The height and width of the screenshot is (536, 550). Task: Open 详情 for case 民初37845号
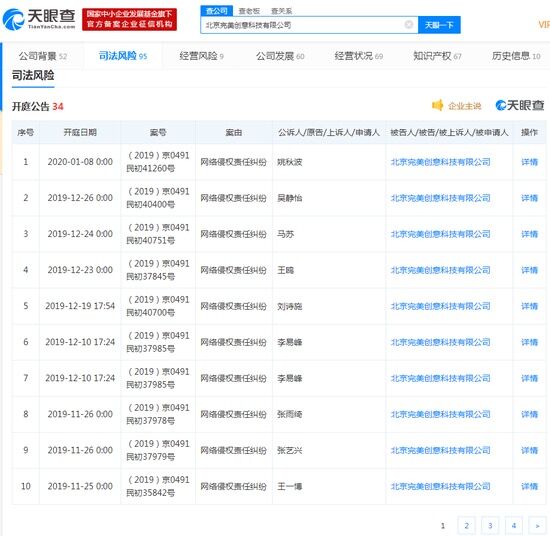(x=529, y=270)
